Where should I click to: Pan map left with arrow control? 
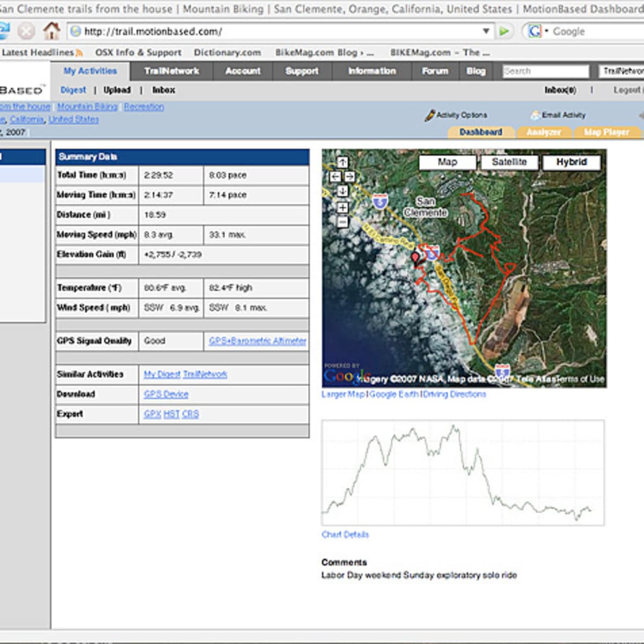(x=335, y=176)
